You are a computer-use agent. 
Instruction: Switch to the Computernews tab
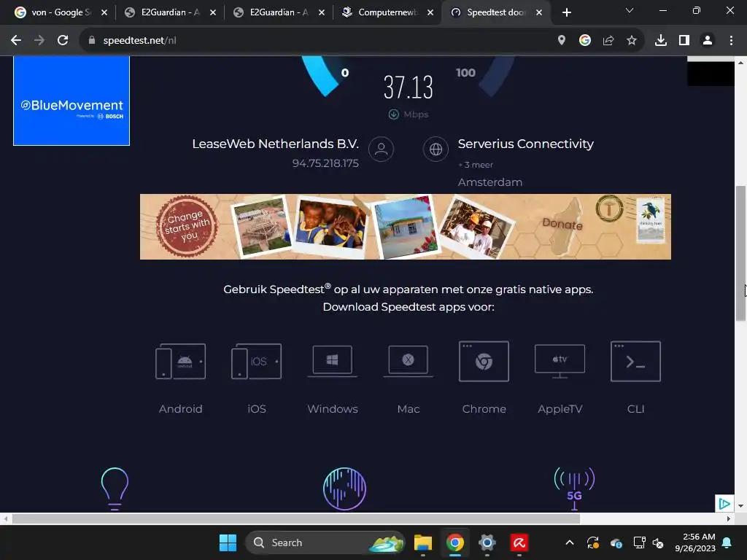(x=387, y=12)
